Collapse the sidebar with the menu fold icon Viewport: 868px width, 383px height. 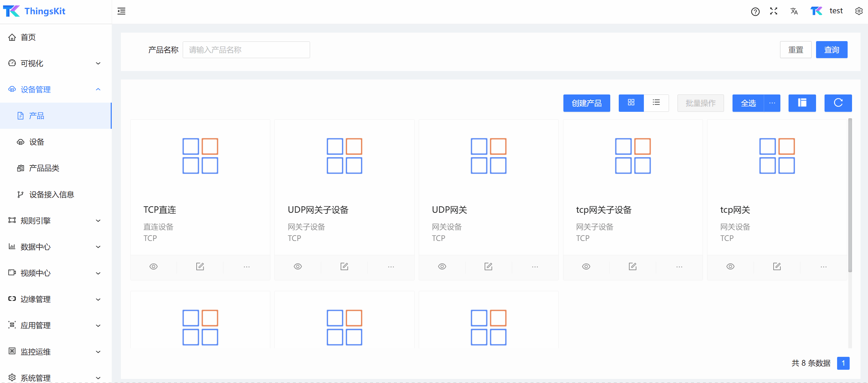click(x=121, y=11)
